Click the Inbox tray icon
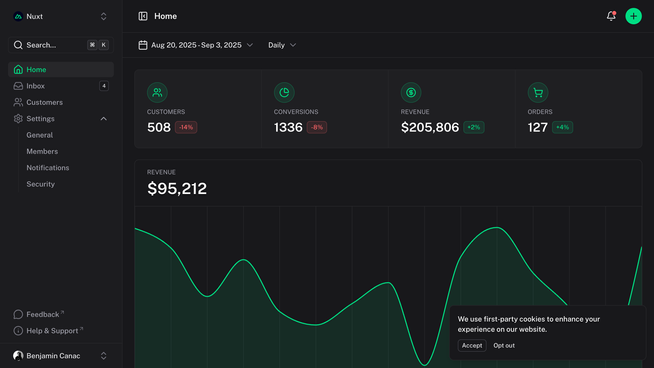The width and height of the screenshot is (654, 368). tap(18, 86)
